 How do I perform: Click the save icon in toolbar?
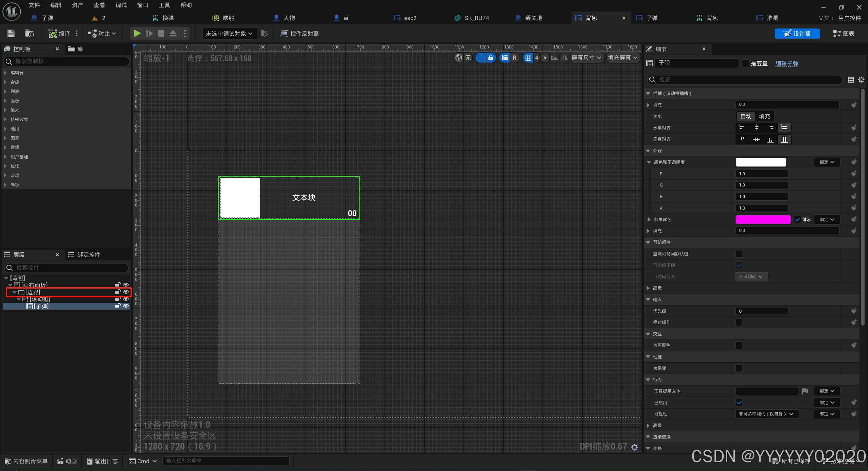coord(11,33)
